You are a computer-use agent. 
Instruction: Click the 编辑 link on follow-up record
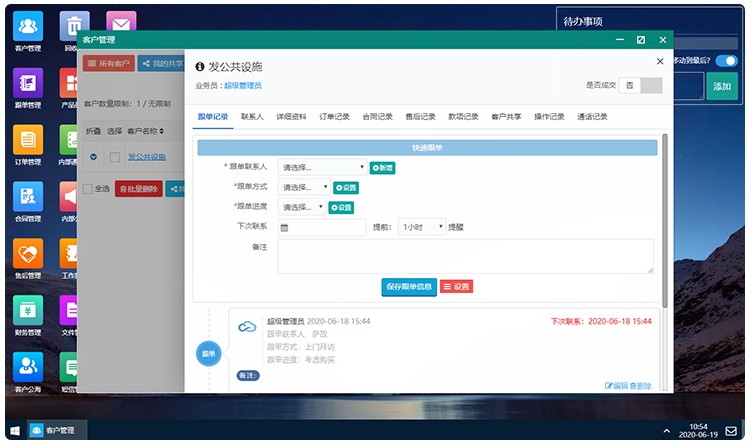point(616,385)
